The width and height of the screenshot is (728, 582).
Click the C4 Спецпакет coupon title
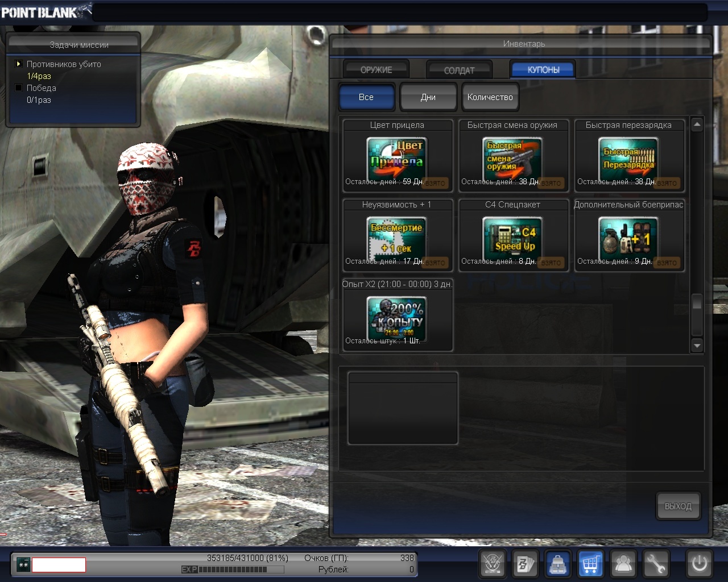tap(512, 205)
